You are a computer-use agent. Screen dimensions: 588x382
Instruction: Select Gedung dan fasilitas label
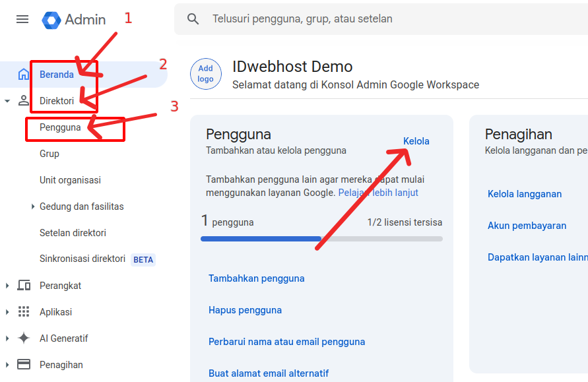click(x=81, y=207)
